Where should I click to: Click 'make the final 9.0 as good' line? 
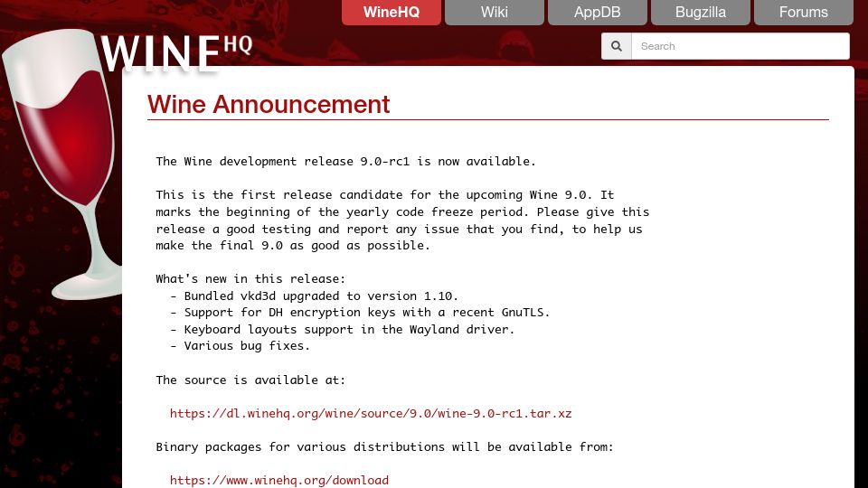tap(293, 246)
